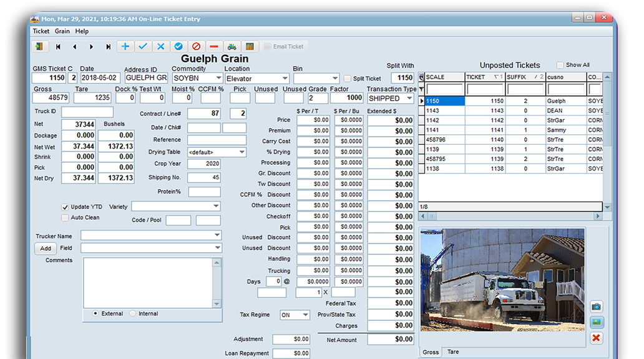This screenshot has width=644, height=359.
Task: Click the unposted tickets horizontal scroll right arrow
Action: tap(598, 216)
